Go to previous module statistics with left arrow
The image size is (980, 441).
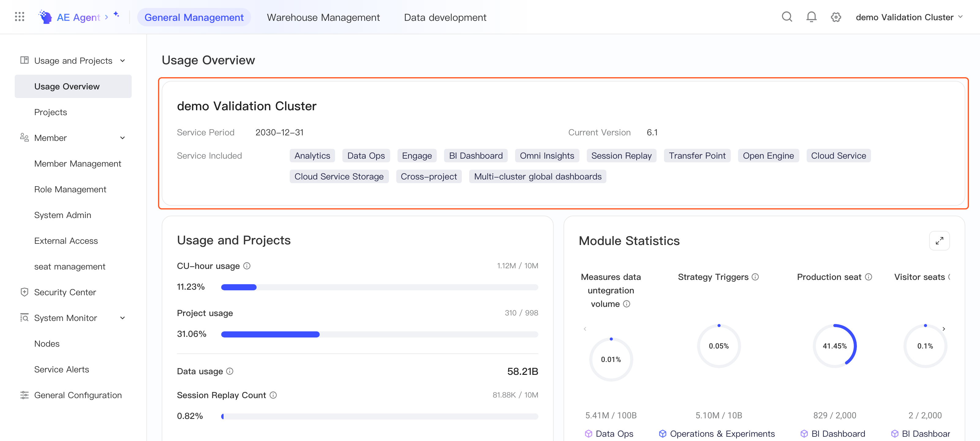click(x=585, y=329)
